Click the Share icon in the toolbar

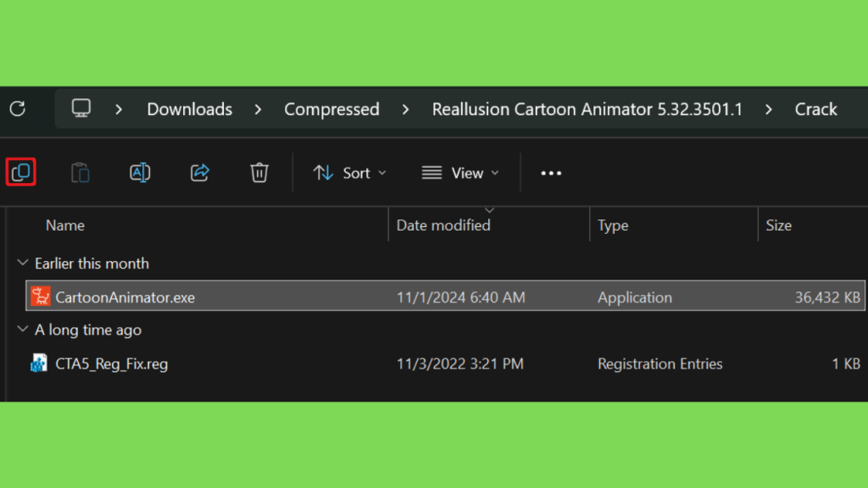tap(200, 173)
